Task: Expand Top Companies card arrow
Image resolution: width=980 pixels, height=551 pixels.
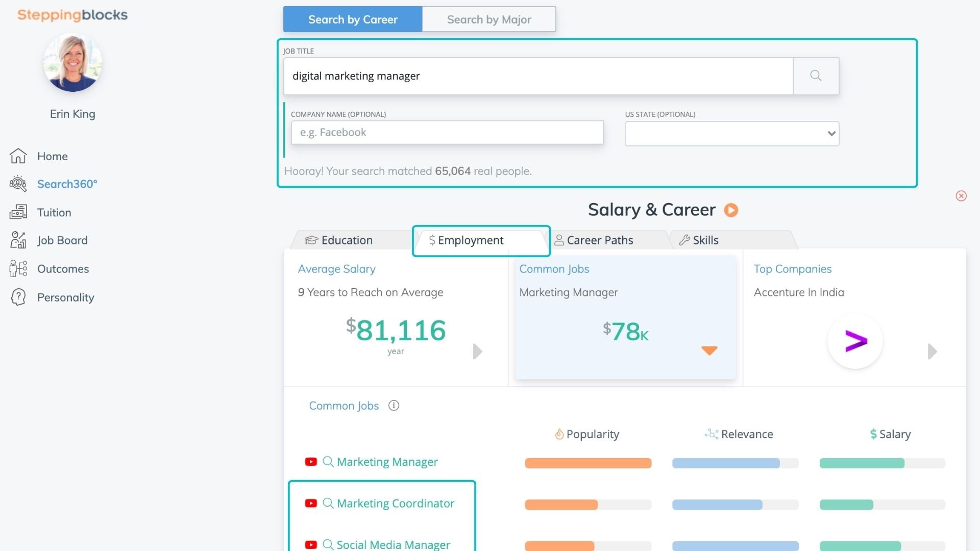Action: pyautogui.click(x=932, y=352)
